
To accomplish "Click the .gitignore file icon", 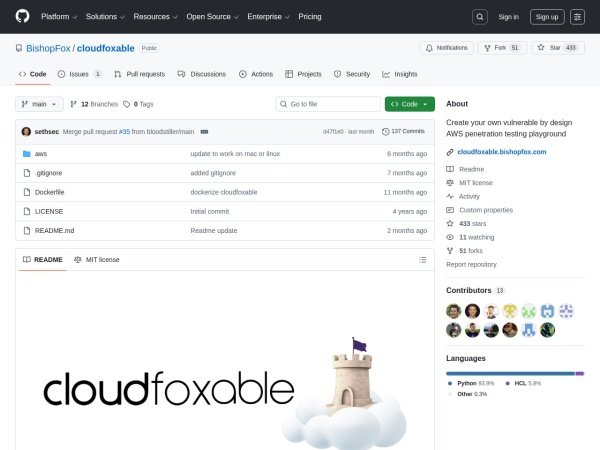I will [27, 173].
